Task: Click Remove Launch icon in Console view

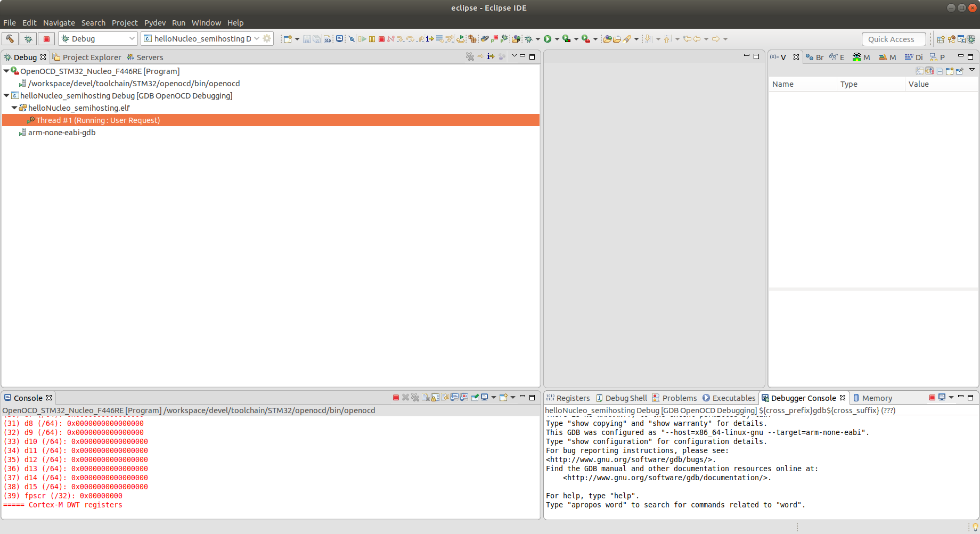Action: point(405,397)
